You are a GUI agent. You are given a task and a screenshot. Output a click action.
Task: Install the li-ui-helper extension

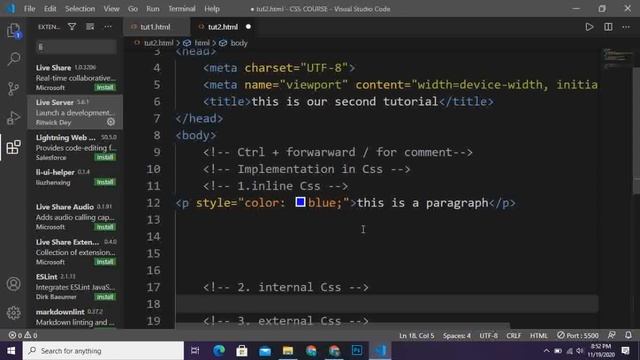click(105, 182)
